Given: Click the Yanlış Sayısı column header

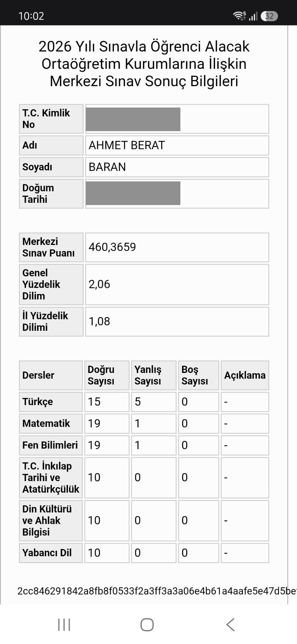Looking at the screenshot, I should click(154, 375).
